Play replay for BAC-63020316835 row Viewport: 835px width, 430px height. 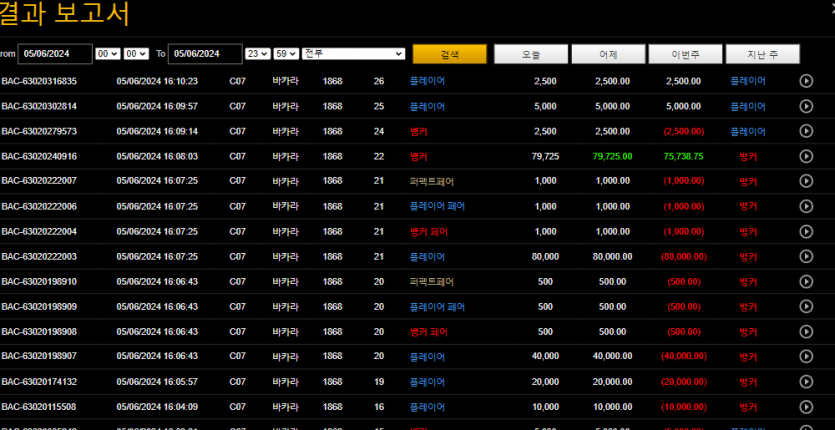coord(806,81)
